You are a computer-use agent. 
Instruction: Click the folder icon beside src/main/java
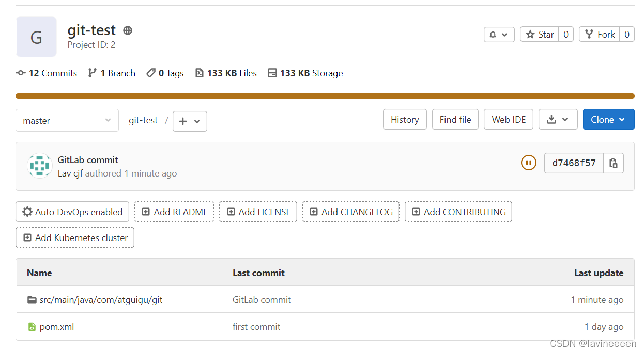[32, 300]
